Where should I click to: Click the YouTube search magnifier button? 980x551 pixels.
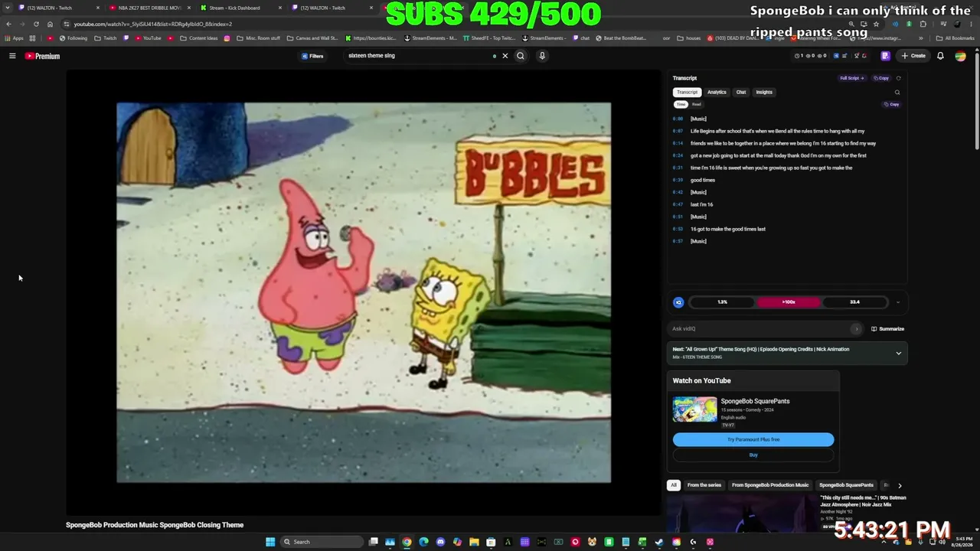click(521, 56)
